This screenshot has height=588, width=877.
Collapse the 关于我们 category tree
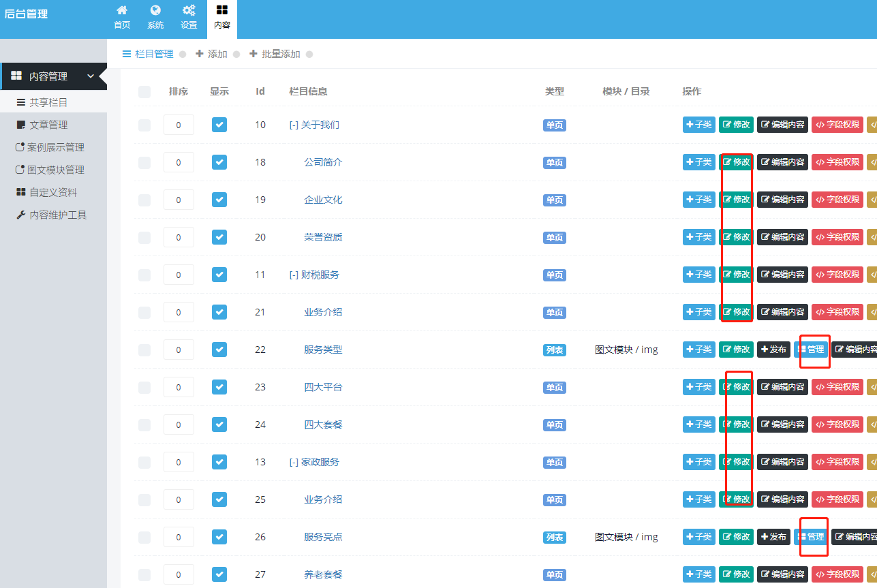(294, 125)
